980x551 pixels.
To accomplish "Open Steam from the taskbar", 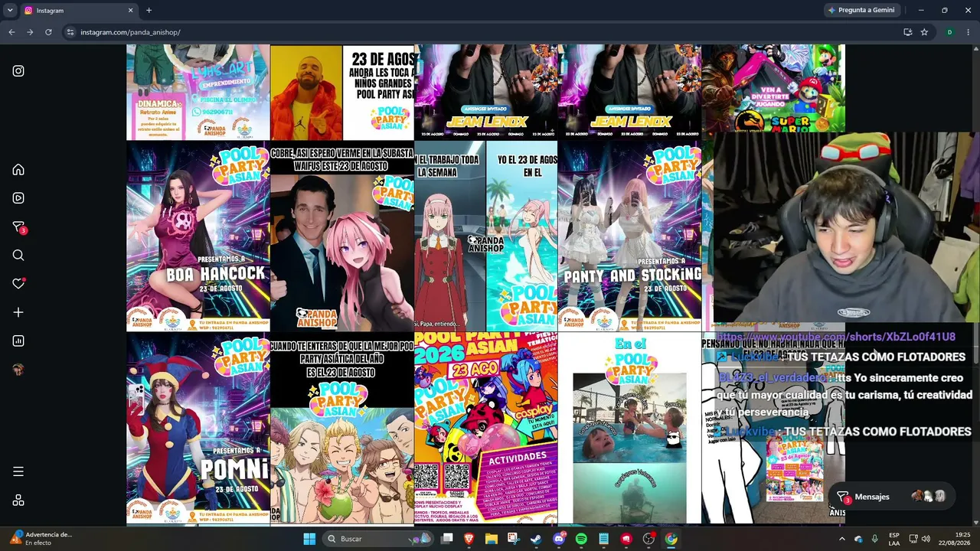I will click(x=536, y=539).
